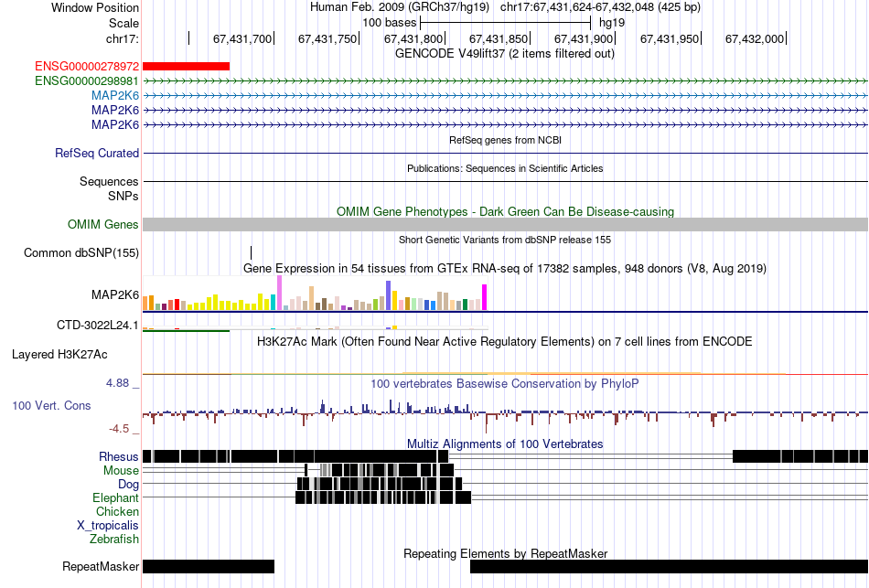Click the RefSeq Curated track label
Image resolution: width=869 pixels, height=588 pixels.
point(97,153)
